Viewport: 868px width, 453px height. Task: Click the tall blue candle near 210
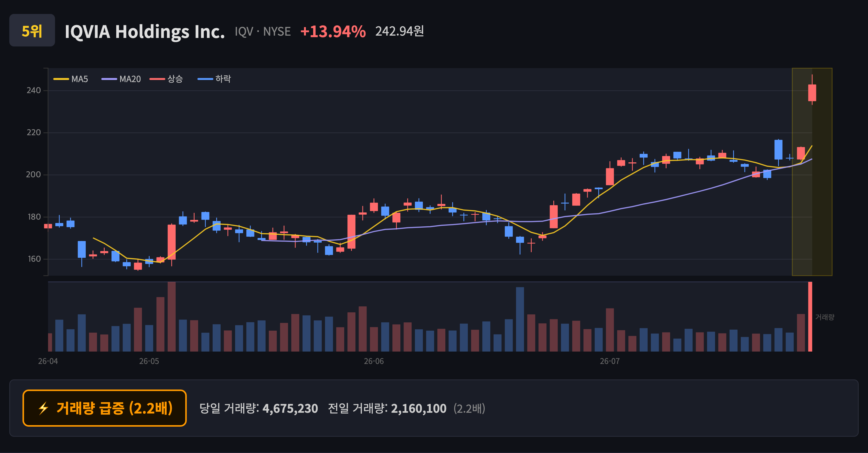[778, 150]
